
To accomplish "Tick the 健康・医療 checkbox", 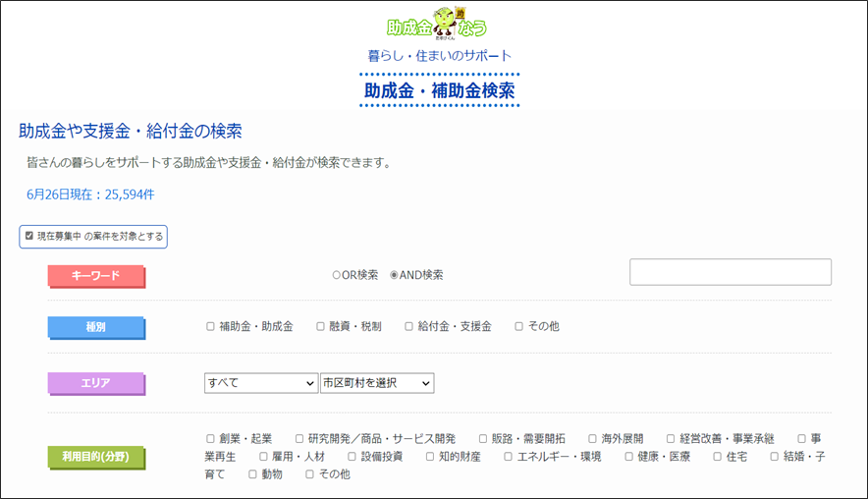I will [628, 457].
